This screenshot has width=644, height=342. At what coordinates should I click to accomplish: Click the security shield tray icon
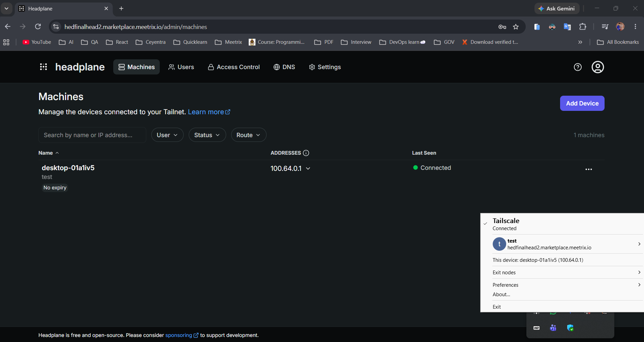click(x=570, y=328)
